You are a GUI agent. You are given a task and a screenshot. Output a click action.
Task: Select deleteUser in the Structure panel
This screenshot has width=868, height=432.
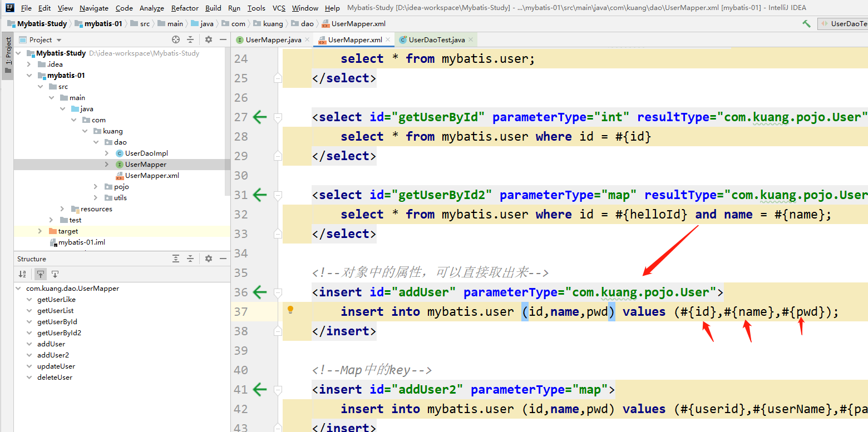pos(55,377)
